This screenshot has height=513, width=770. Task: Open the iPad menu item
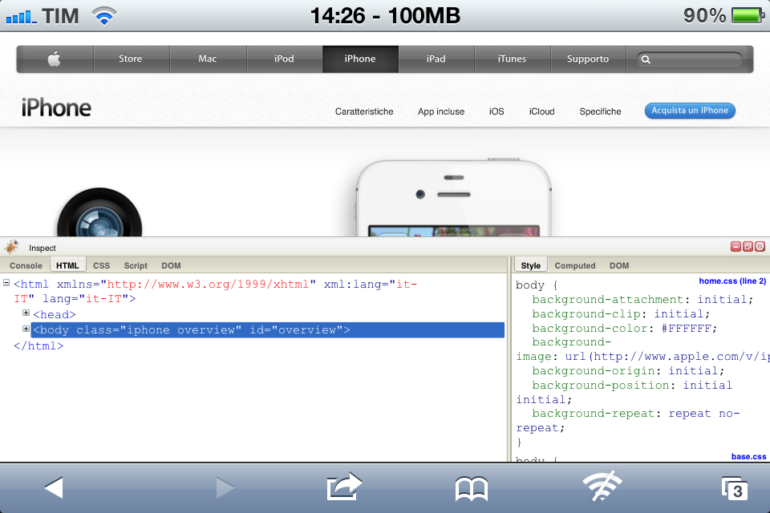pyautogui.click(x=436, y=59)
